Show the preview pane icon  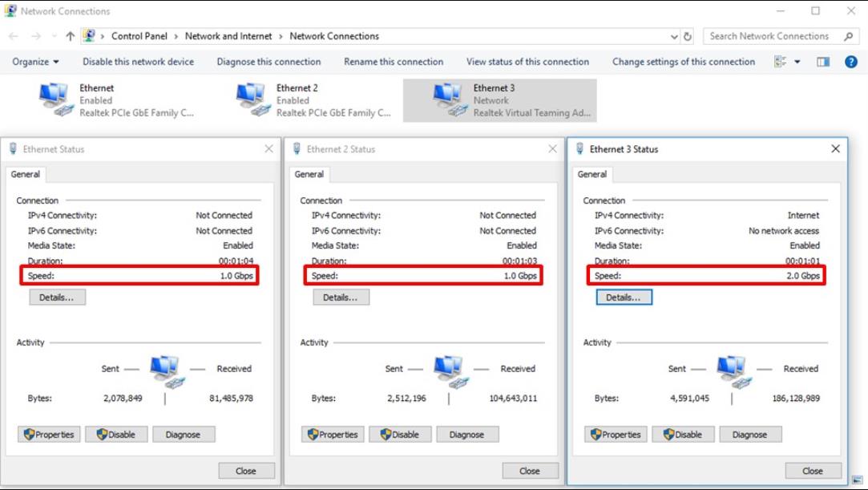(823, 62)
